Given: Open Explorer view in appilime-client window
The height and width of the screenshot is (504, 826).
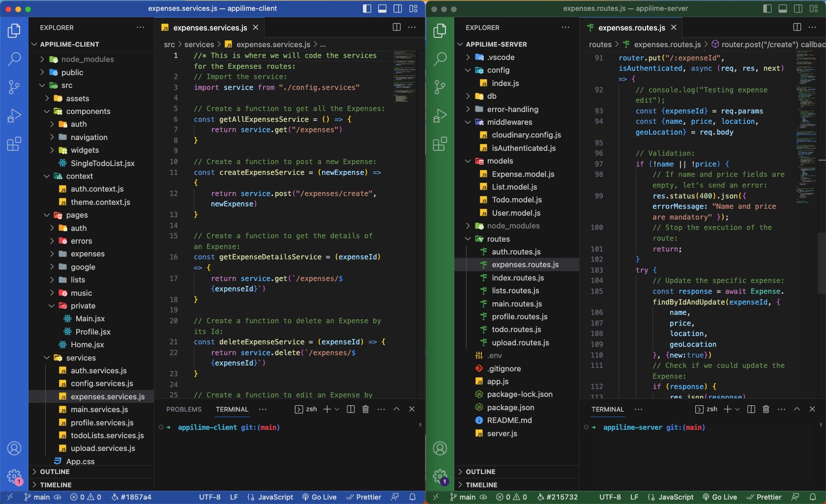Looking at the screenshot, I should [14, 31].
